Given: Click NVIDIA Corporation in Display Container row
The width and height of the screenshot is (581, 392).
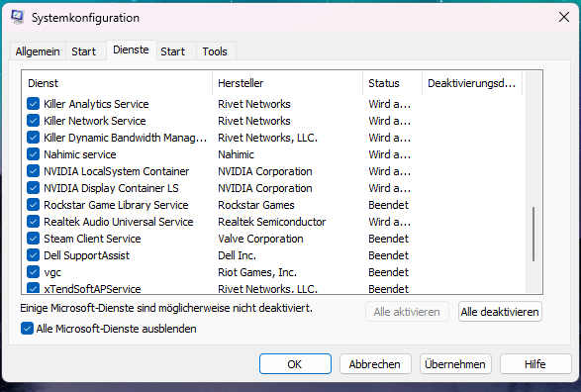Looking at the screenshot, I should [265, 188].
